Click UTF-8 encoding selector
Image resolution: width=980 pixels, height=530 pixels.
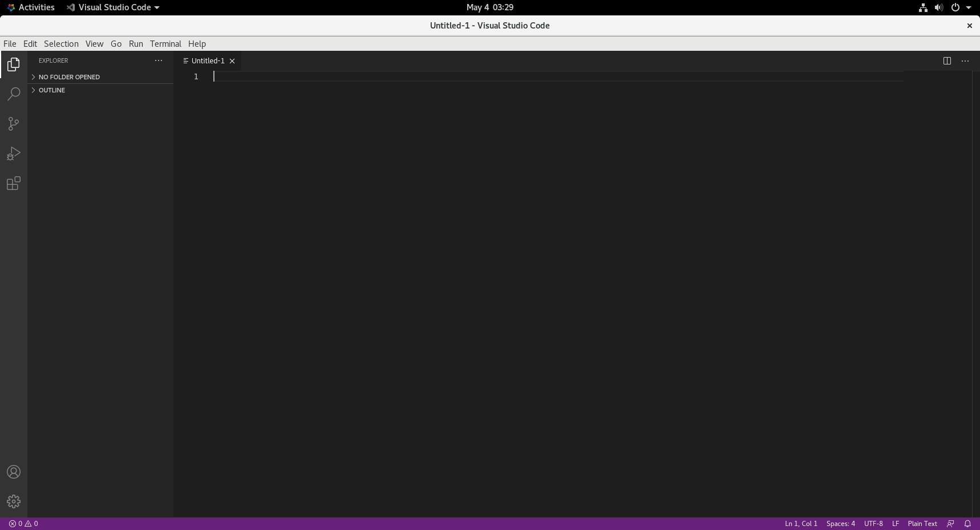point(873,524)
